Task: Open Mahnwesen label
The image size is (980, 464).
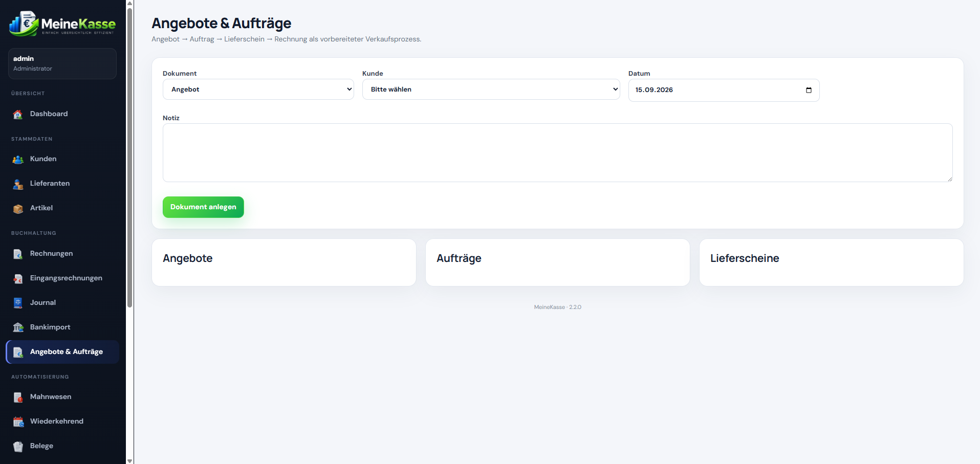Action: coord(51,396)
